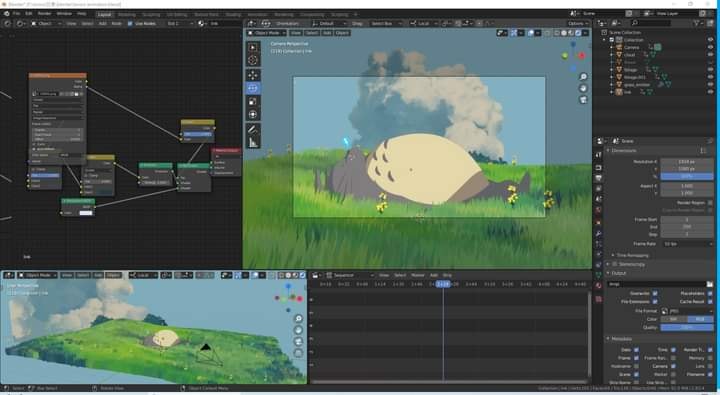Hide the cloud object with eye icon

[x=710, y=55]
